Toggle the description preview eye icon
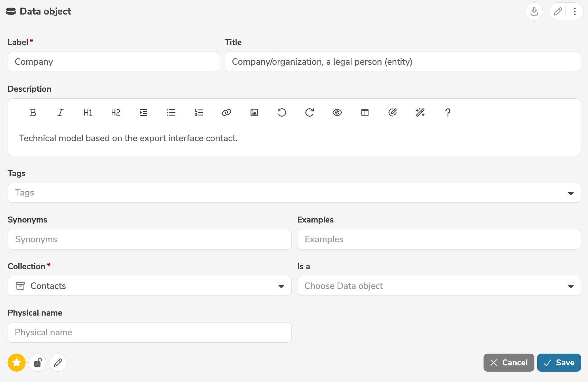588x382 pixels. click(337, 112)
